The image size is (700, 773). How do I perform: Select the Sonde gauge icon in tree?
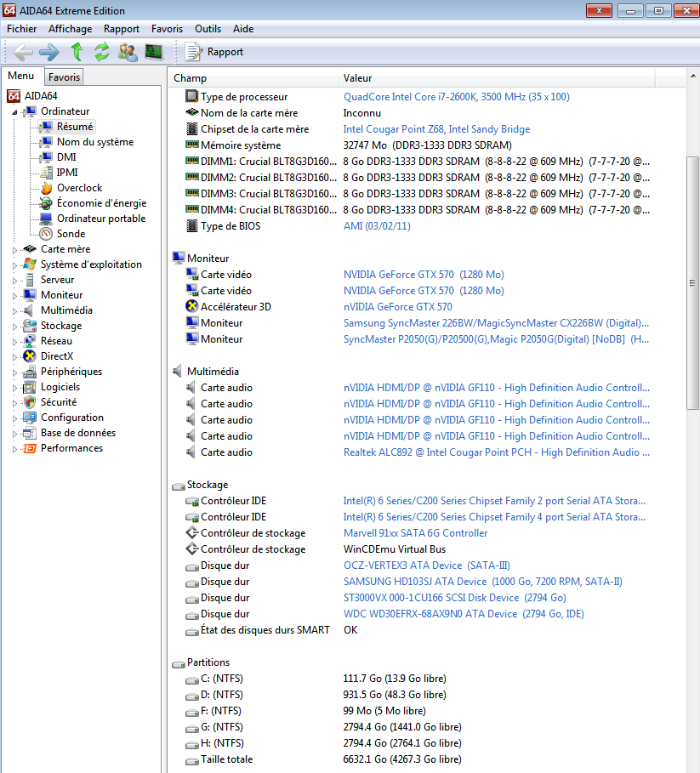tap(46, 234)
